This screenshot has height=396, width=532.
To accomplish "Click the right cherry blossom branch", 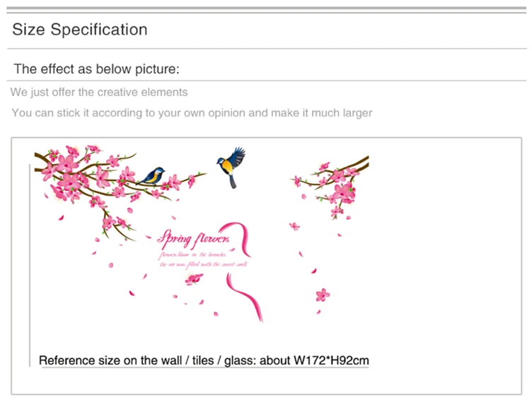I will 332,184.
